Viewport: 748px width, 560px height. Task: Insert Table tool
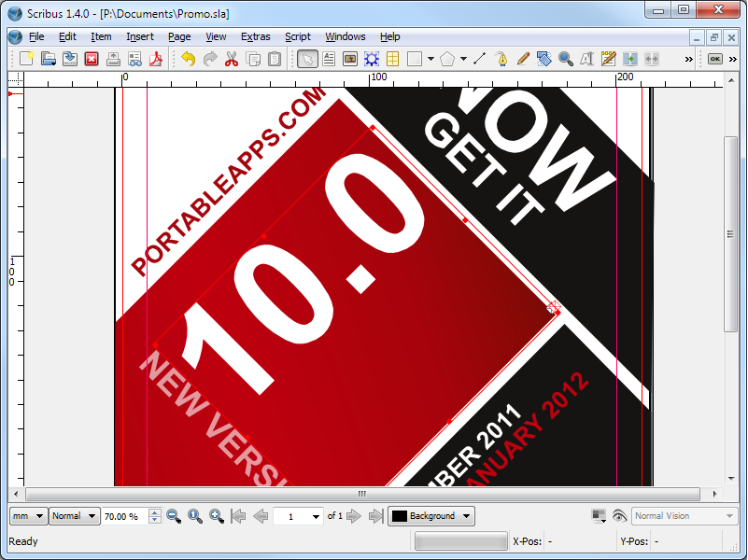392,59
